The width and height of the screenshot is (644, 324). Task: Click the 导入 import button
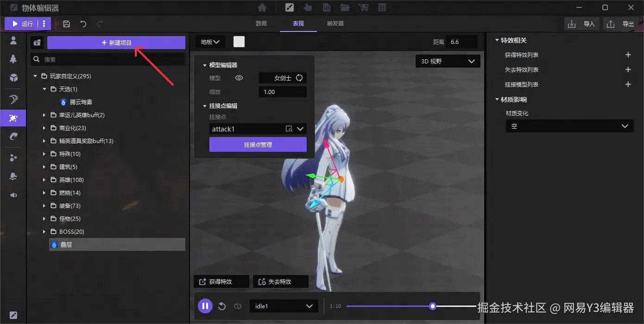pyautogui.click(x=582, y=24)
